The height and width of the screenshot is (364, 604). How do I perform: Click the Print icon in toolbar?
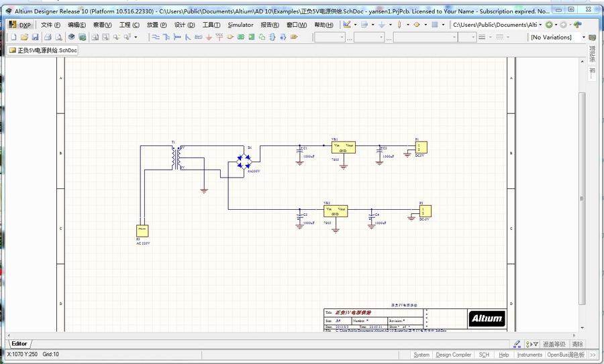point(48,38)
